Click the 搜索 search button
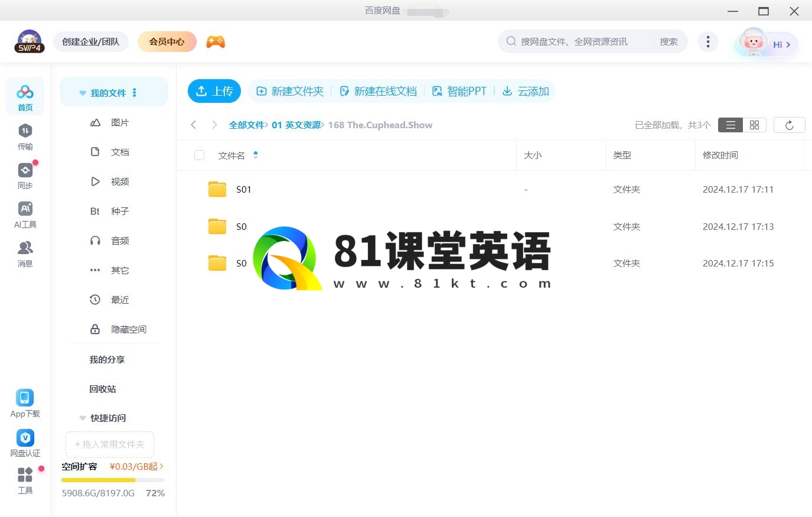The width and height of the screenshot is (812, 517). pyautogui.click(x=668, y=42)
